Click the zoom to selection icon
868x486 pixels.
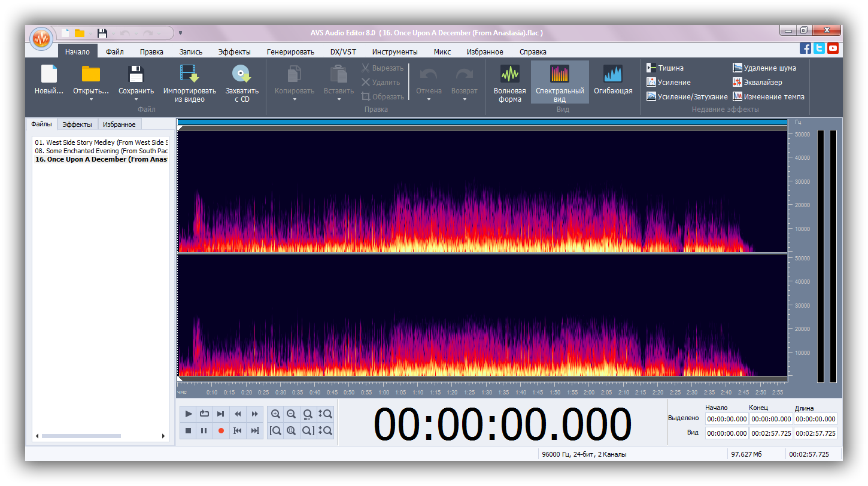pyautogui.click(x=292, y=430)
